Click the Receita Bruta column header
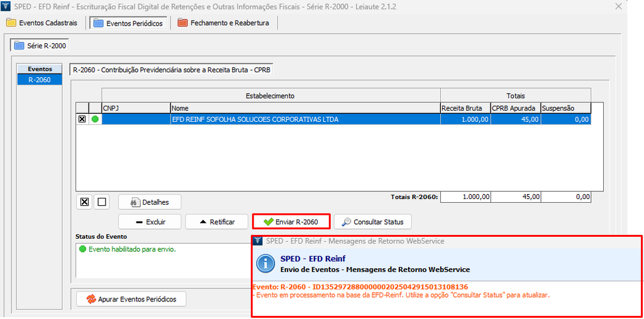644x319 pixels. click(x=465, y=108)
